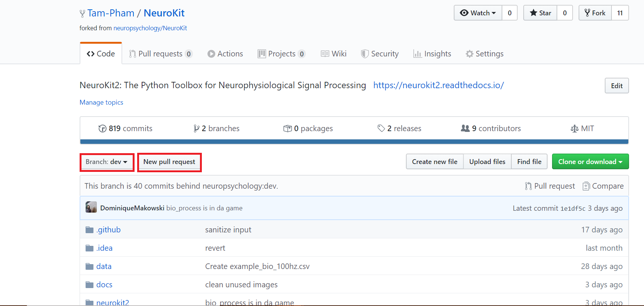Click the MIT license scale icon
The width and height of the screenshot is (644, 306).
click(x=574, y=129)
